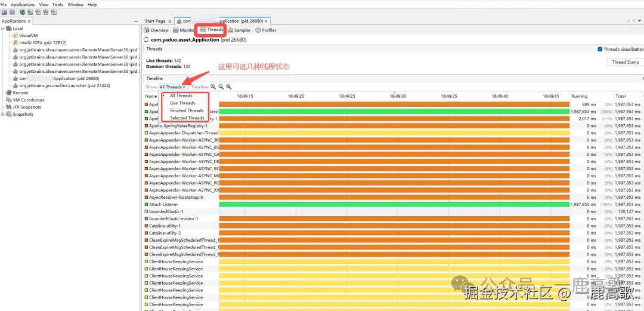Expand the Snapshots tree node
The height and width of the screenshot is (311, 644).
[3, 115]
